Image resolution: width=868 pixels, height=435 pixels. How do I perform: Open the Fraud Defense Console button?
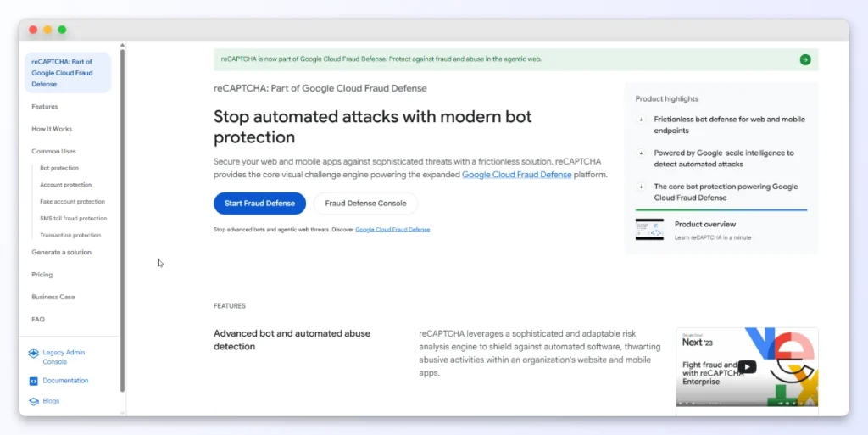pyautogui.click(x=365, y=204)
